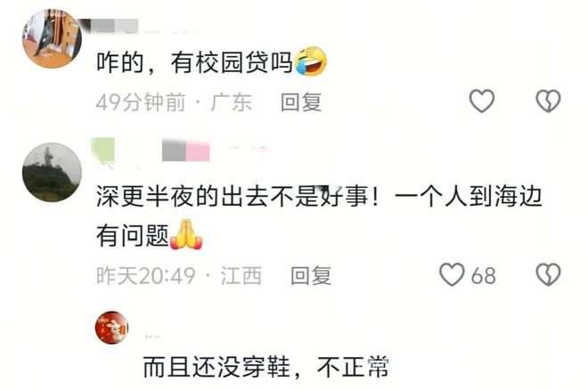The image size is (588, 390).
Task: Open the hilltop statue avatar profile
Action: point(52,173)
